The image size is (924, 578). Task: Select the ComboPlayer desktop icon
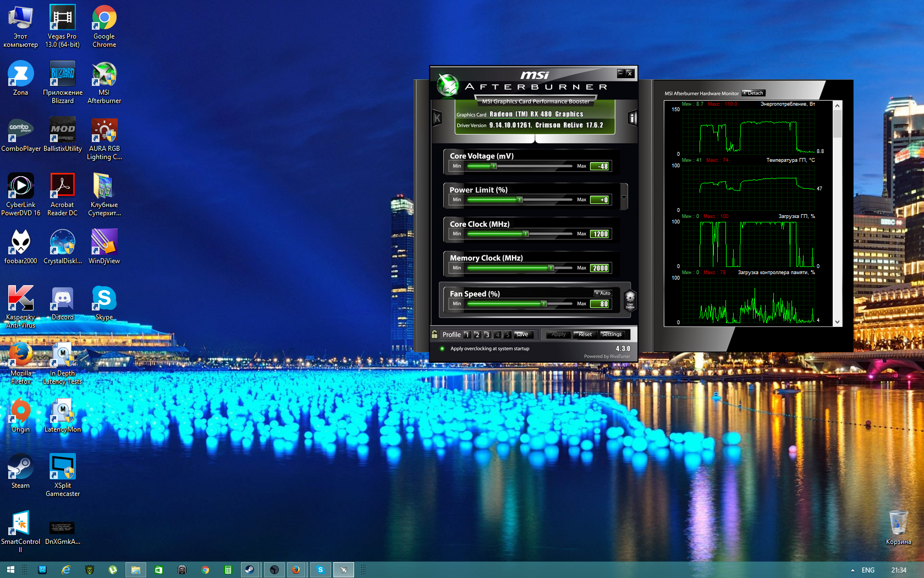coord(20,135)
